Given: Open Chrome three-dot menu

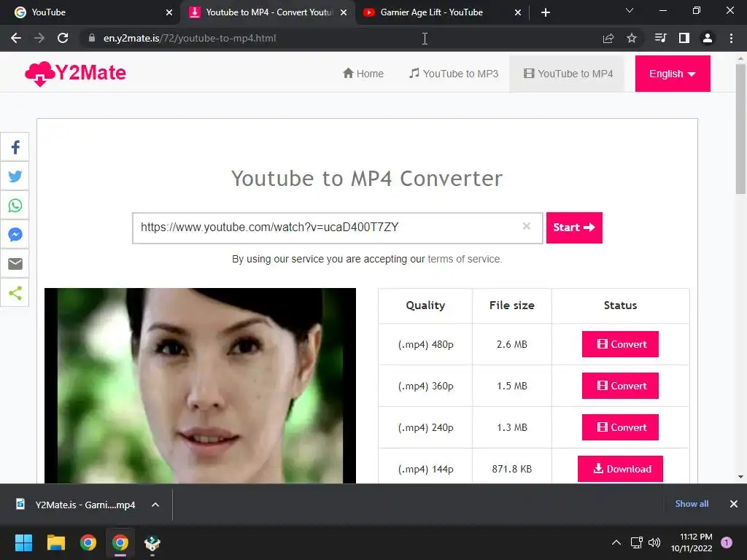Looking at the screenshot, I should 731,38.
